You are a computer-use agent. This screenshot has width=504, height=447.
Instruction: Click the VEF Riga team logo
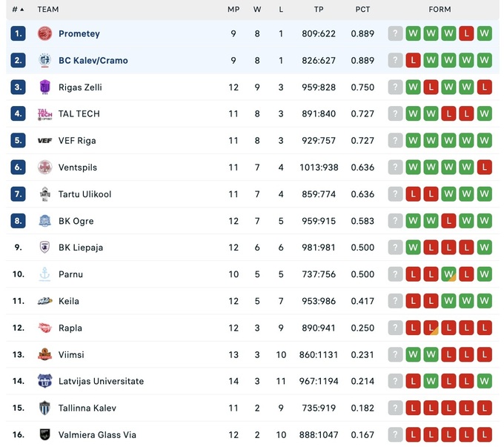click(44, 140)
